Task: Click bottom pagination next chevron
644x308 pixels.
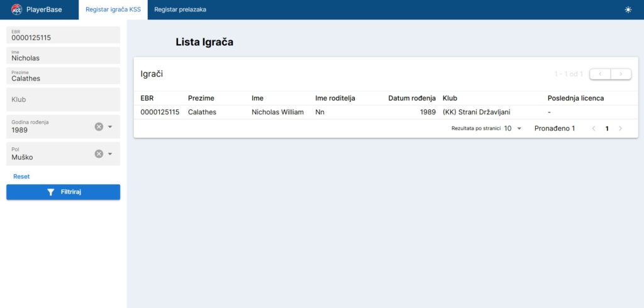Action: (x=621, y=128)
